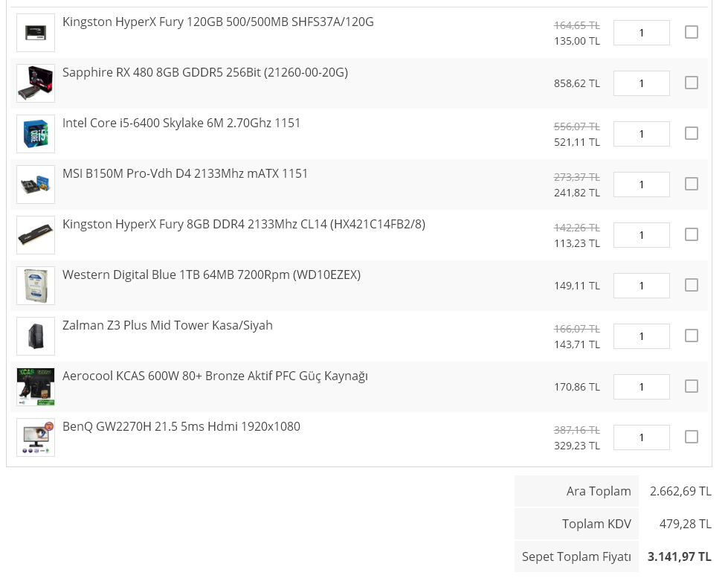The height and width of the screenshot is (584, 728).
Task: Open the Sapphire RX 480 8GB product link
Action: 204,72
